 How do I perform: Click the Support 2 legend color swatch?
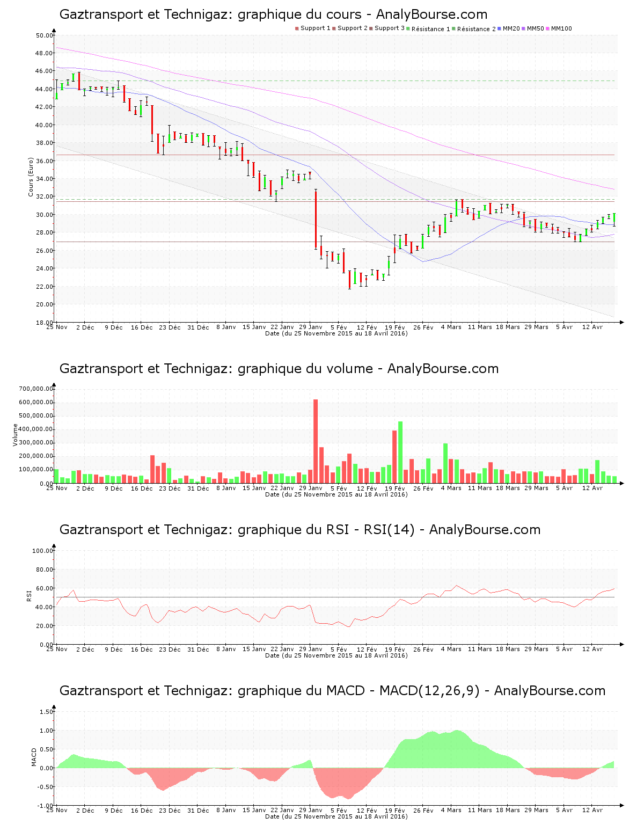click(334, 28)
